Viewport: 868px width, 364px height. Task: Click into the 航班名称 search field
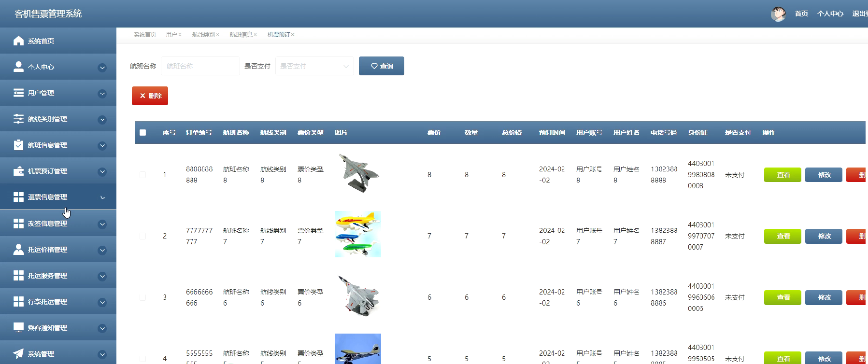(x=200, y=66)
